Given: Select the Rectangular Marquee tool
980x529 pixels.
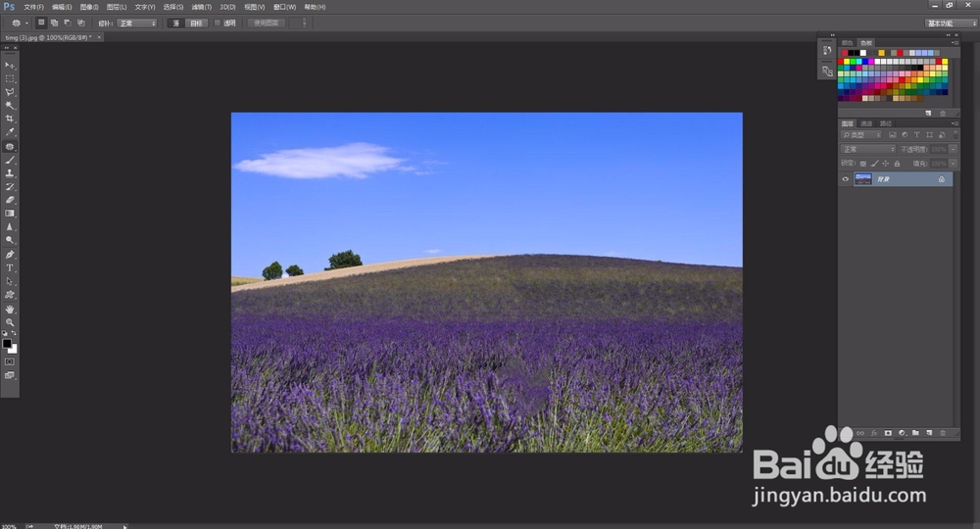Looking at the screenshot, I should (x=10, y=78).
